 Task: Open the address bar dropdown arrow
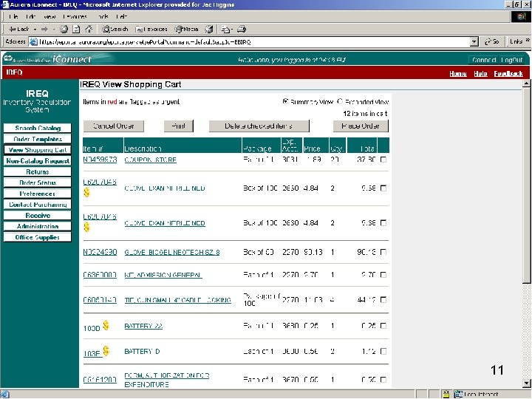point(474,41)
